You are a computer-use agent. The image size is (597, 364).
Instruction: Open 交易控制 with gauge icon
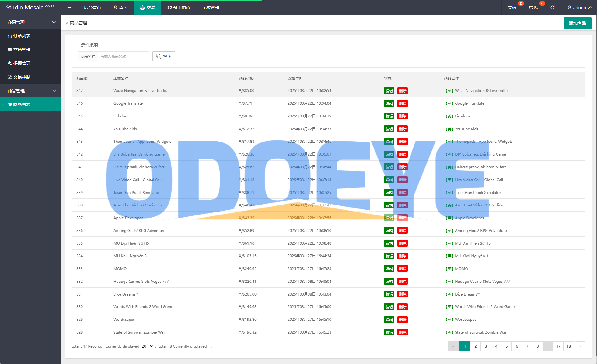(x=19, y=77)
